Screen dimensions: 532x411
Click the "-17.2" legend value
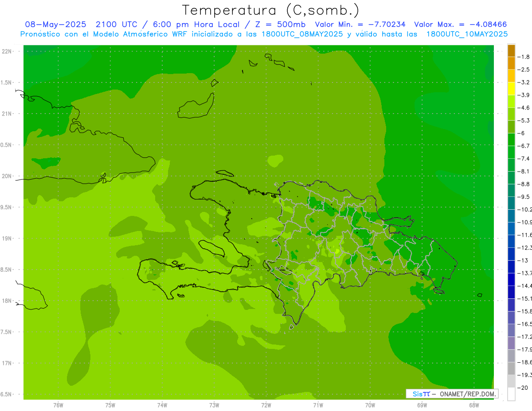pyautogui.click(x=524, y=337)
